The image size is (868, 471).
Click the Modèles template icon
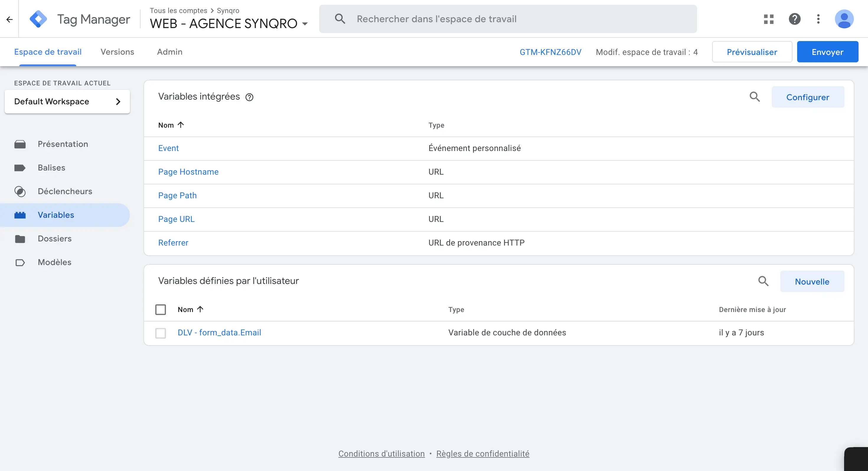(20, 262)
